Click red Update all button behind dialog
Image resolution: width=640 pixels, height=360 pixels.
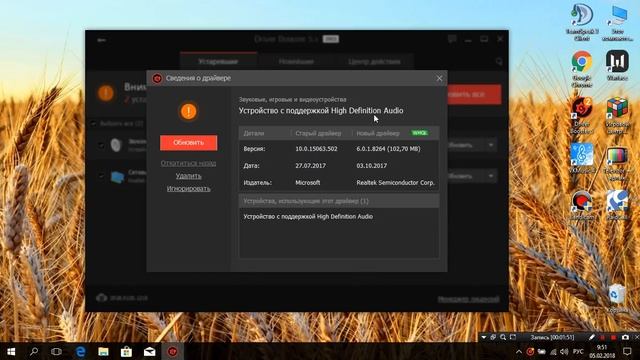tap(474, 94)
